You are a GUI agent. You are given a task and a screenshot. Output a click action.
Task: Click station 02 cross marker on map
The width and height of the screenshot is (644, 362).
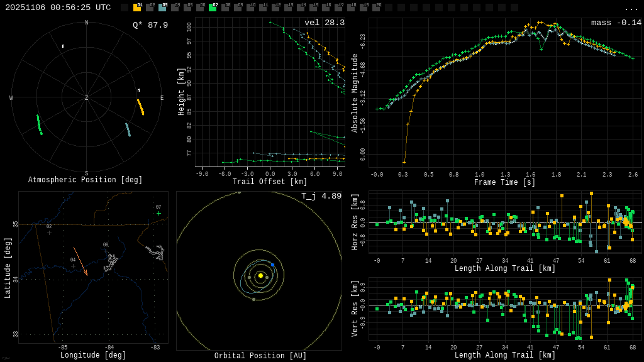click(x=49, y=233)
